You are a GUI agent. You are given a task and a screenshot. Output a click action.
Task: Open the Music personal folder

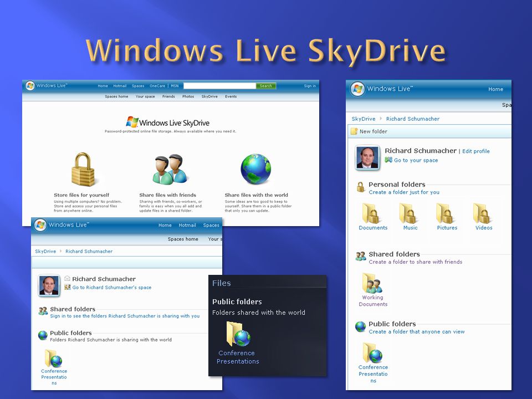[410, 217]
